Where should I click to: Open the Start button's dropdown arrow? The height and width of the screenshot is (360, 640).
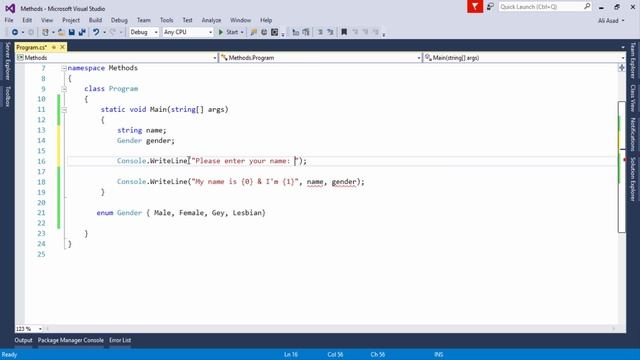pyautogui.click(x=242, y=32)
